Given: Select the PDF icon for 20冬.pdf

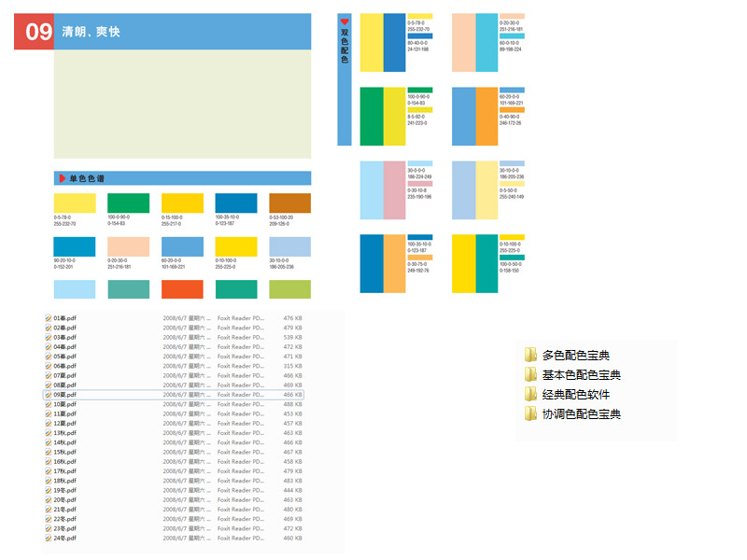Looking at the screenshot, I should pos(49,500).
